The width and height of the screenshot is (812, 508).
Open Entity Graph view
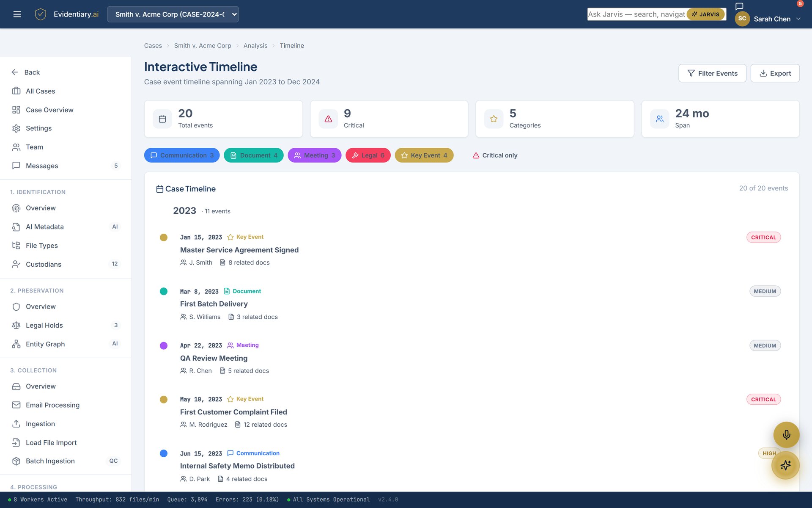(66, 344)
